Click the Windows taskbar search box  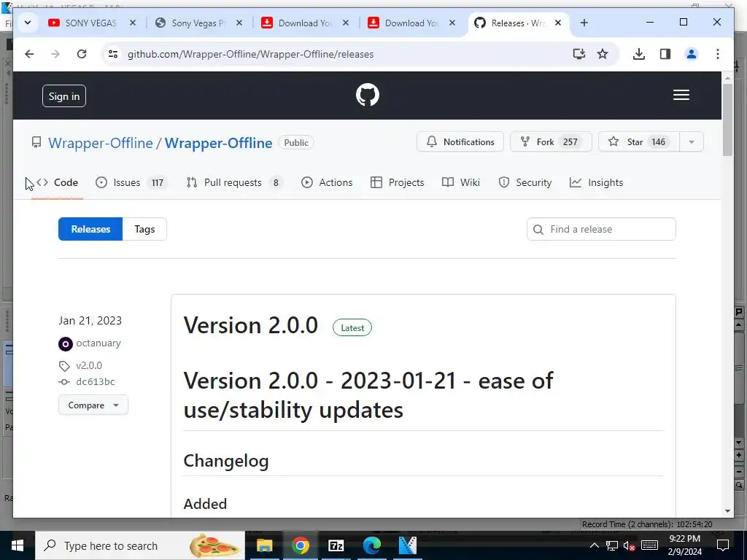click(x=140, y=545)
